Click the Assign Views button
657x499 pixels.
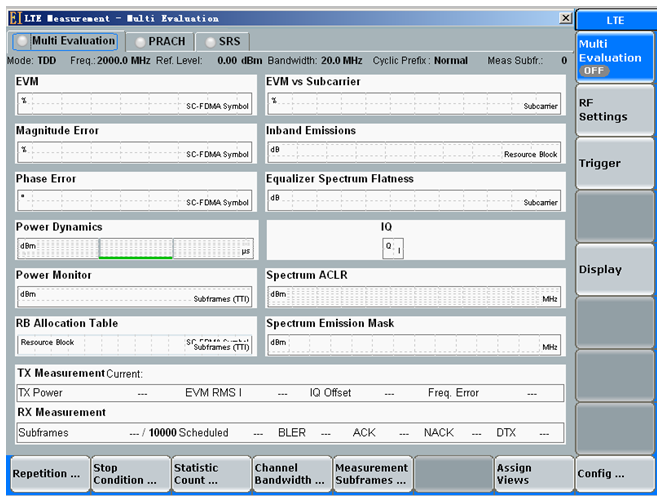tap(532, 473)
